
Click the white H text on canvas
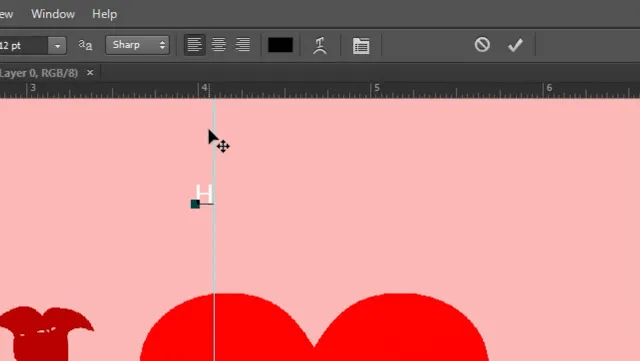(204, 193)
